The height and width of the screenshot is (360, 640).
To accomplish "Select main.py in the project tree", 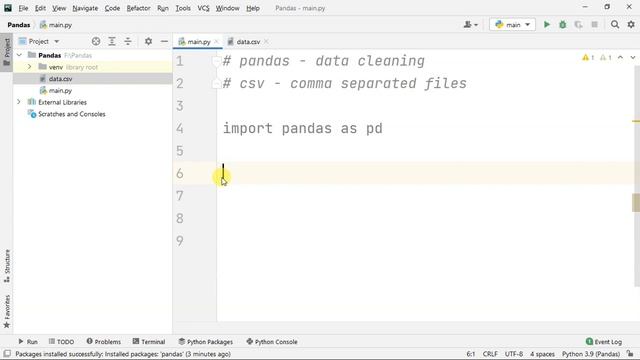I will [x=60, y=91].
